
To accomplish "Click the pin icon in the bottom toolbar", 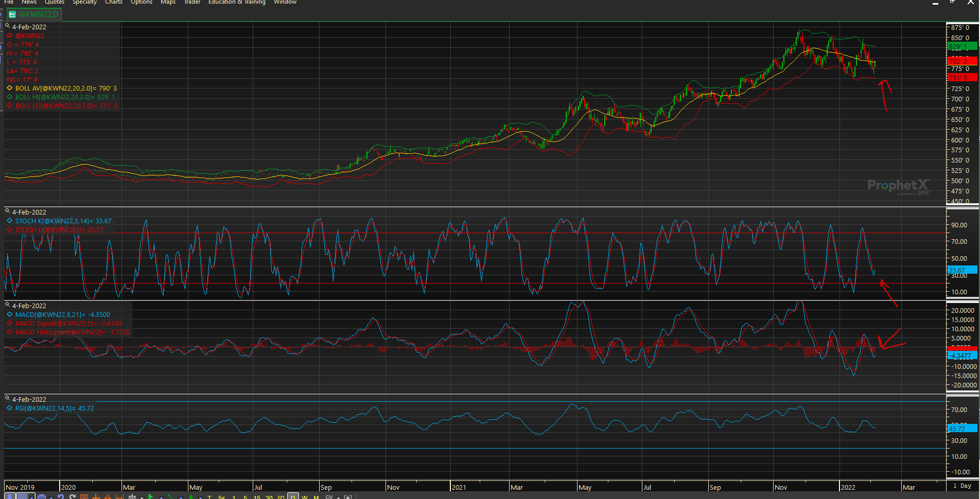I will 10,496.
